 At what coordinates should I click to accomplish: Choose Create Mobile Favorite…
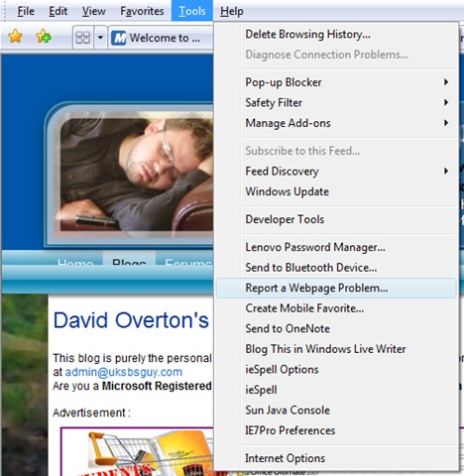336,308
